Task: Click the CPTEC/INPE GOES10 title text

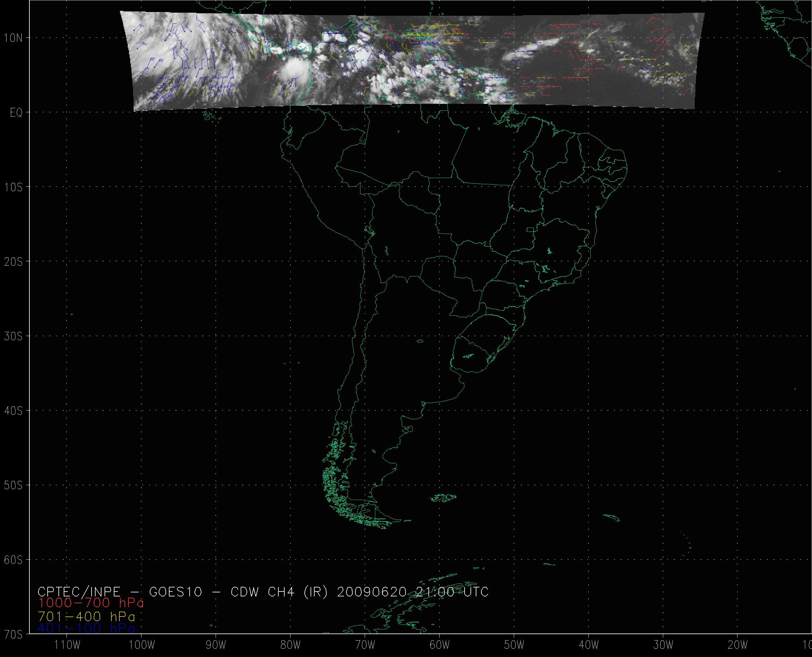Action: [121, 591]
